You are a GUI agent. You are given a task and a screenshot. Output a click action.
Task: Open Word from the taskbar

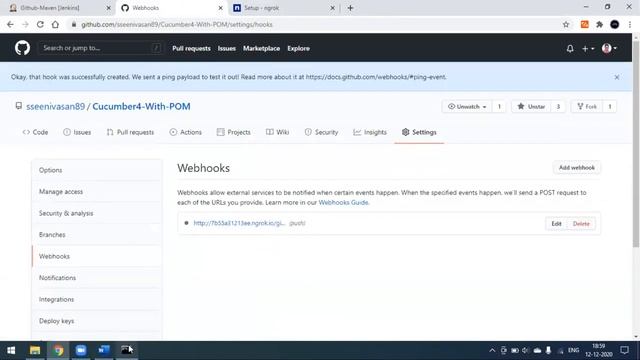[x=104, y=350]
